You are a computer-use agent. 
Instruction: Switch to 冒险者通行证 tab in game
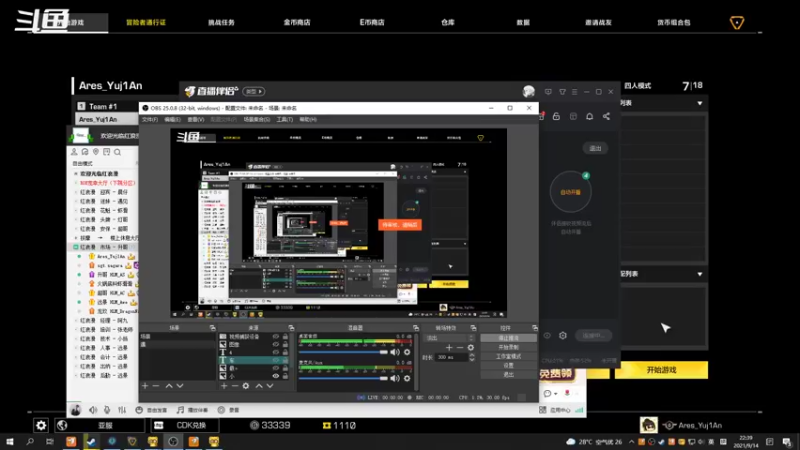coord(146,22)
